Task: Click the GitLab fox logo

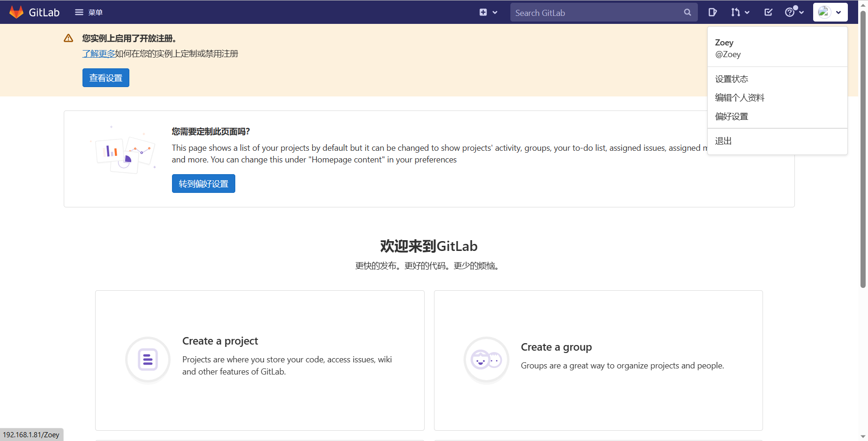Action: (x=16, y=12)
